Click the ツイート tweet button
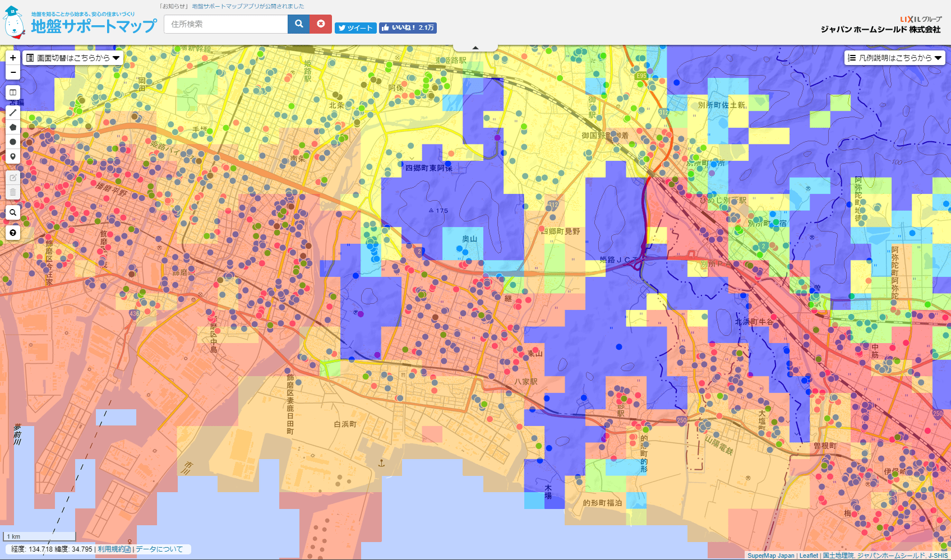Viewport: 951px width, 560px height. pyautogui.click(x=356, y=28)
